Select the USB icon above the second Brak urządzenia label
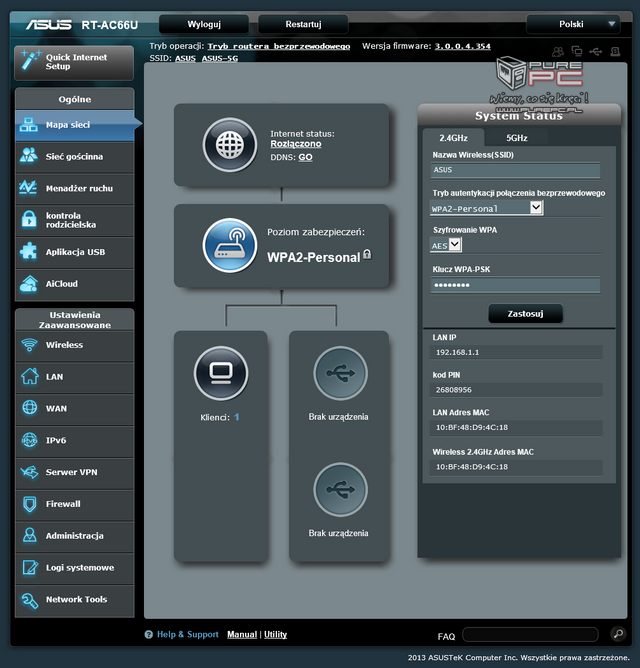Screen dimensions: 640x668 tap(340, 489)
